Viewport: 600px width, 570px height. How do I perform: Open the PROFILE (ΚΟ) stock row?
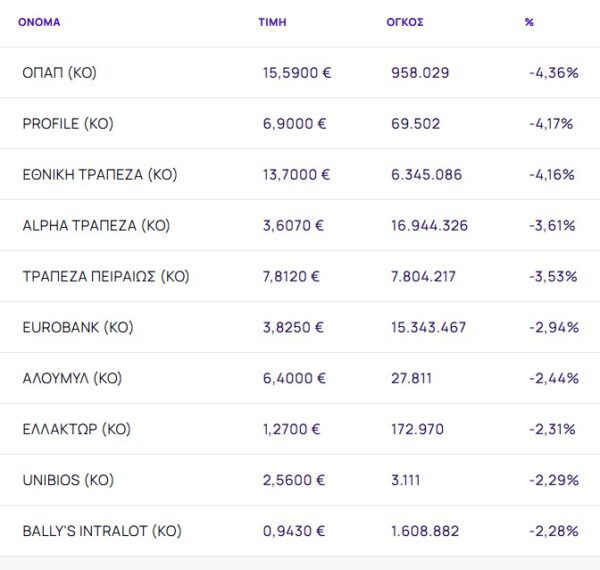pos(68,124)
